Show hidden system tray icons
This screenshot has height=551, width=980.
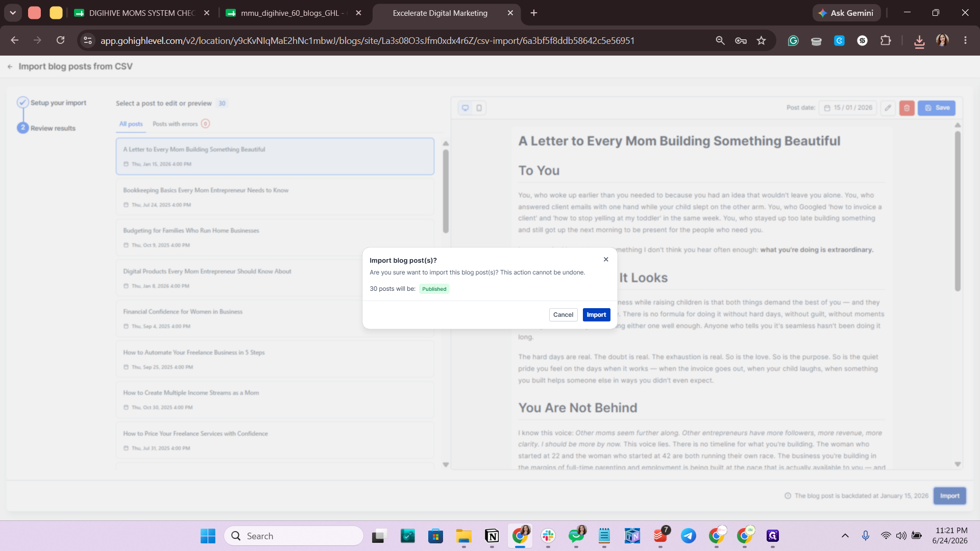[x=845, y=536]
